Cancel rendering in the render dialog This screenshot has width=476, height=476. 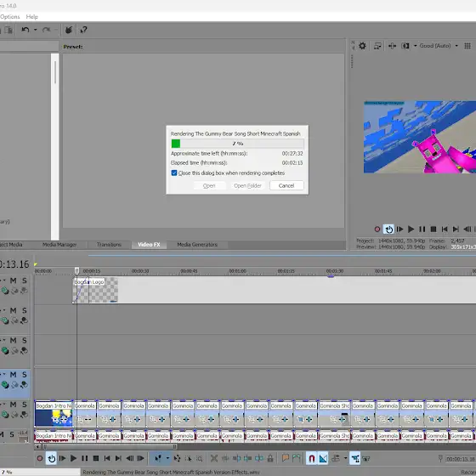pyautogui.click(x=286, y=185)
